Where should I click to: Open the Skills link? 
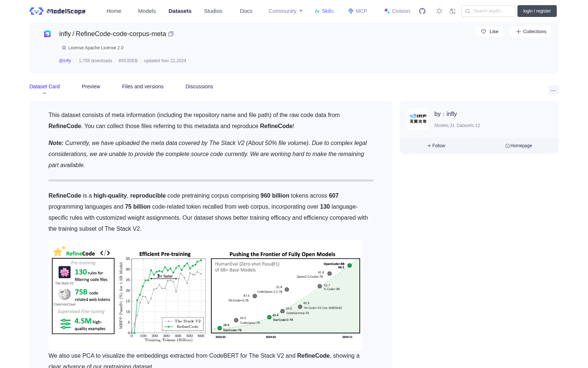(324, 11)
